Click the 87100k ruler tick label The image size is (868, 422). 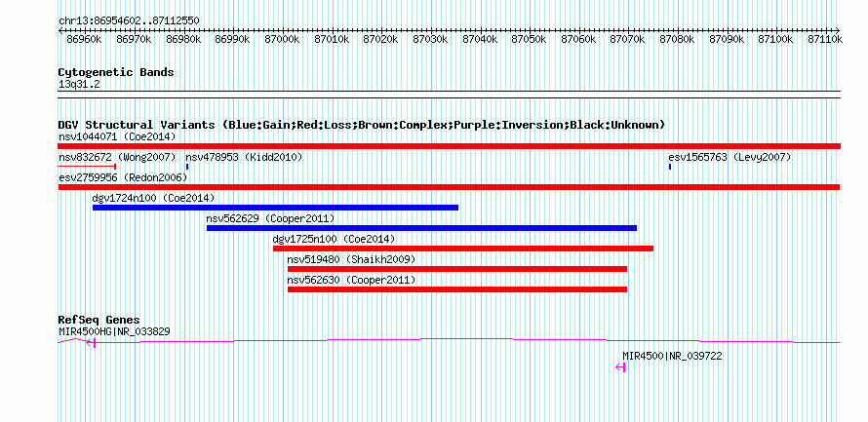tap(776, 39)
